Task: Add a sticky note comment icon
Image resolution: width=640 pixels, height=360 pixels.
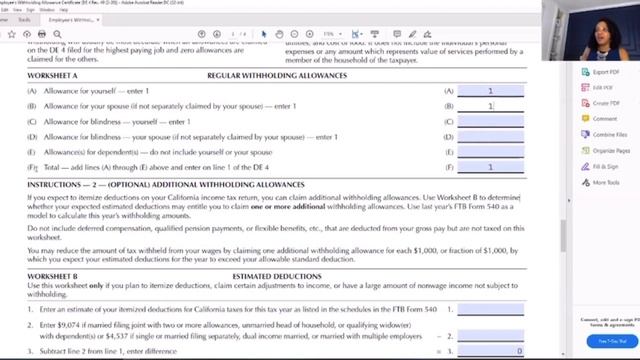Action: pyautogui.click(x=397, y=34)
